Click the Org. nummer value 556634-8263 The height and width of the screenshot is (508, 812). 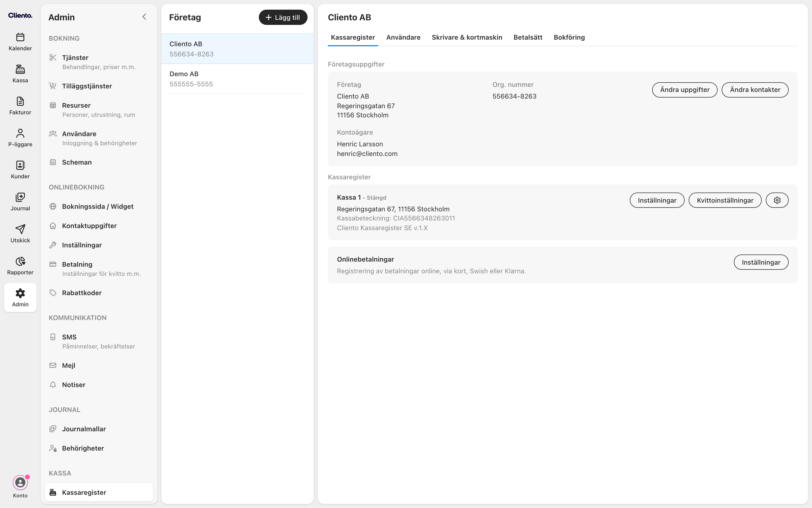coord(514,96)
